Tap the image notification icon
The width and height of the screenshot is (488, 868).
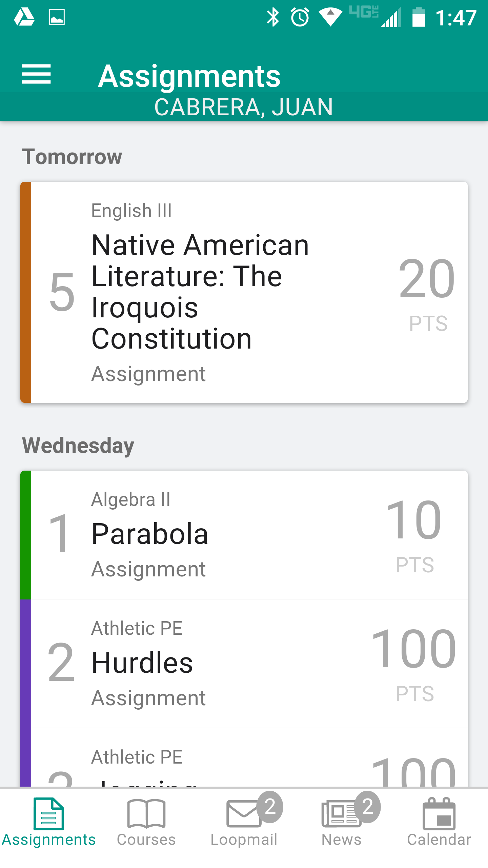[x=57, y=17]
